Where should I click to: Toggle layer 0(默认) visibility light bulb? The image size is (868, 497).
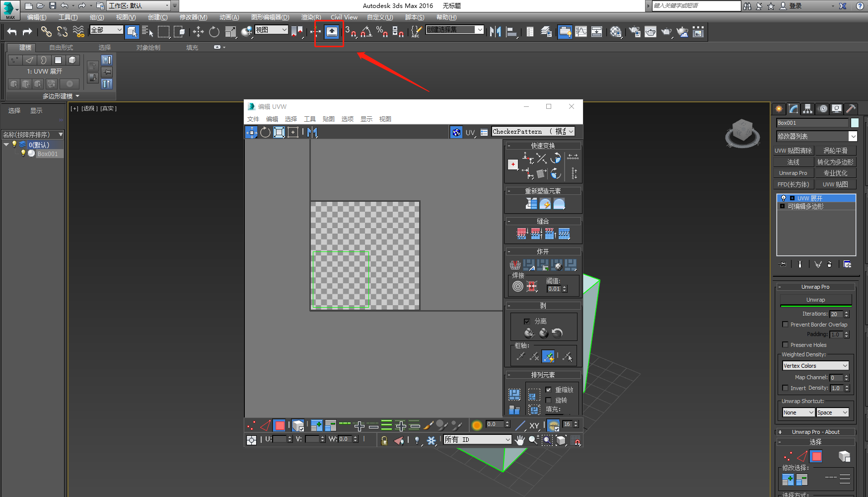(14, 144)
